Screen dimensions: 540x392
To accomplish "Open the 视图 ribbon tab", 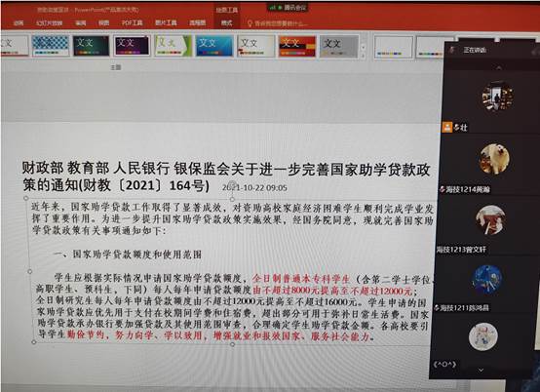I will click(x=103, y=22).
